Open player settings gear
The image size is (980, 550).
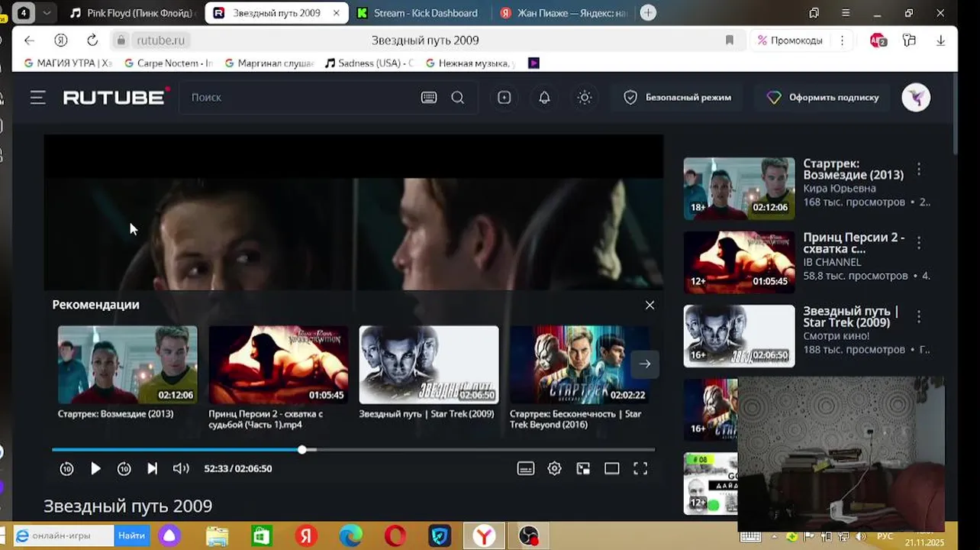pyautogui.click(x=555, y=469)
